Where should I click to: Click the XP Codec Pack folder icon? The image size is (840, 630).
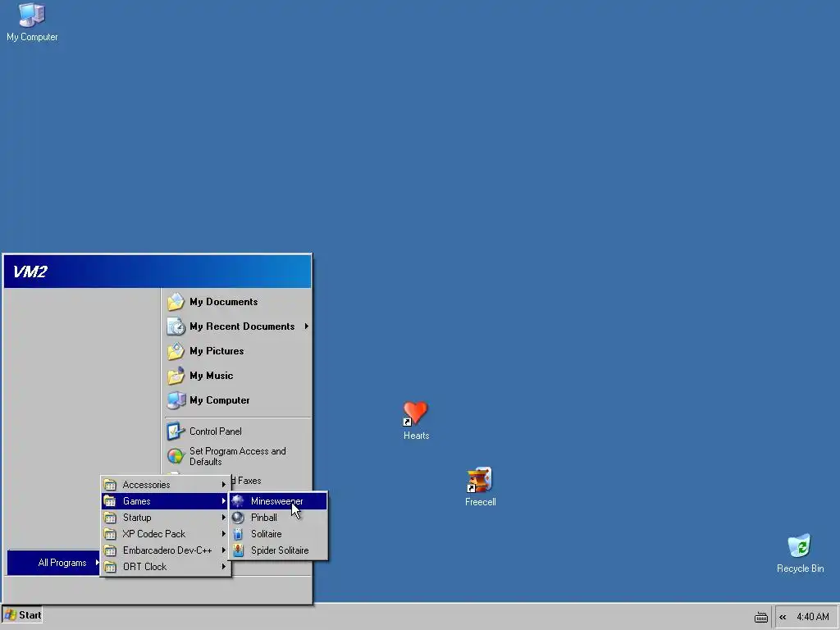pyautogui.click(x=110, y=534)
